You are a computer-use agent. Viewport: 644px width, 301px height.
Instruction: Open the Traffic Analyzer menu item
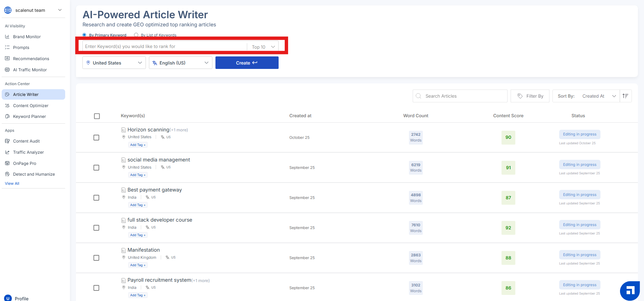pyautogui.click(x=28, y=152)
